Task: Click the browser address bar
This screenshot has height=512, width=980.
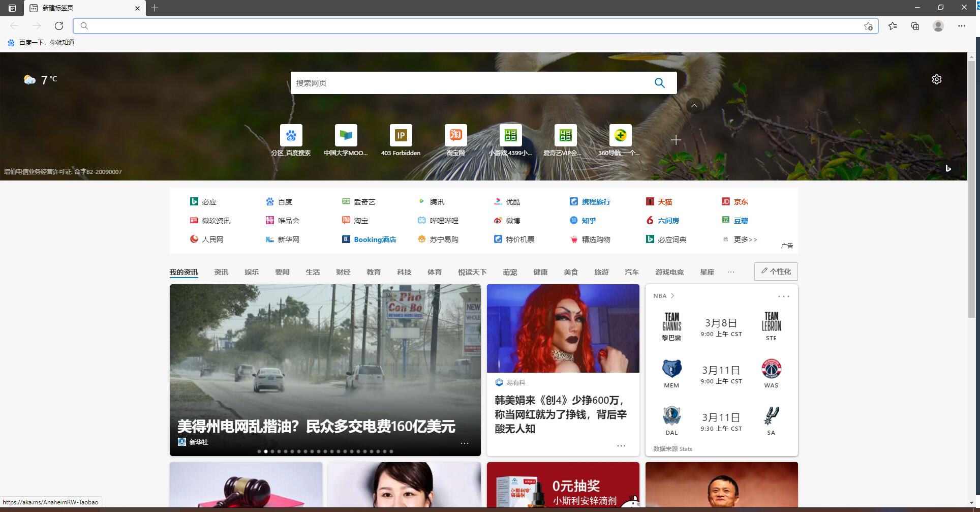Action: [475, 26]
